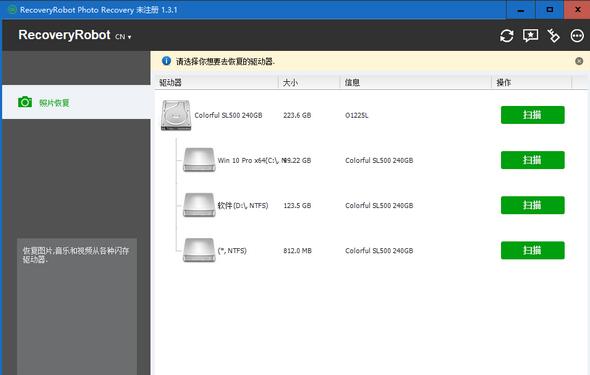
Task: Scan the 软件 D: NTFS partition
Action: coord(532,205)
